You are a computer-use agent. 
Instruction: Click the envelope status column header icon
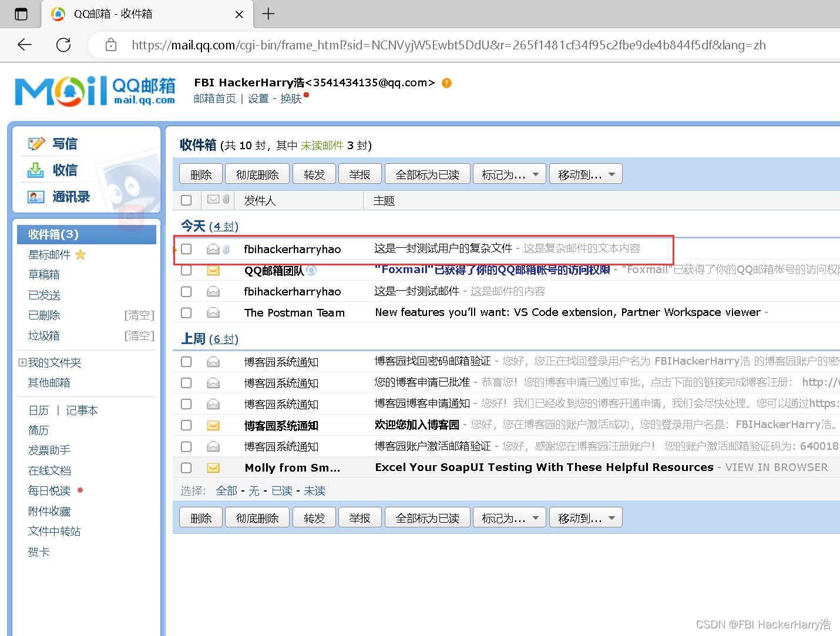(213, 200)
